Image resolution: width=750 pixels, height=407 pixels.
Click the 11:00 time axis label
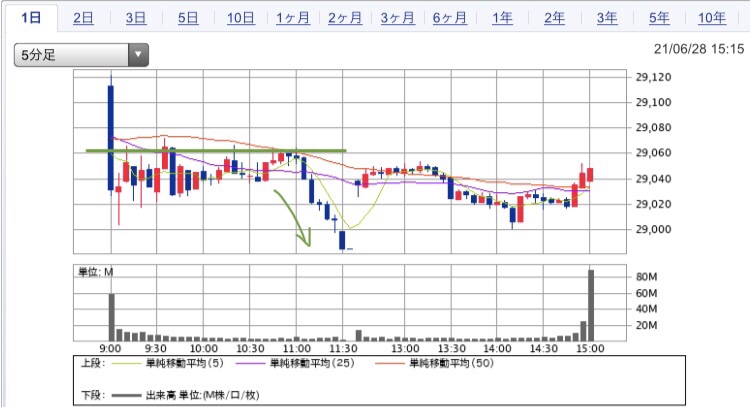297,349
